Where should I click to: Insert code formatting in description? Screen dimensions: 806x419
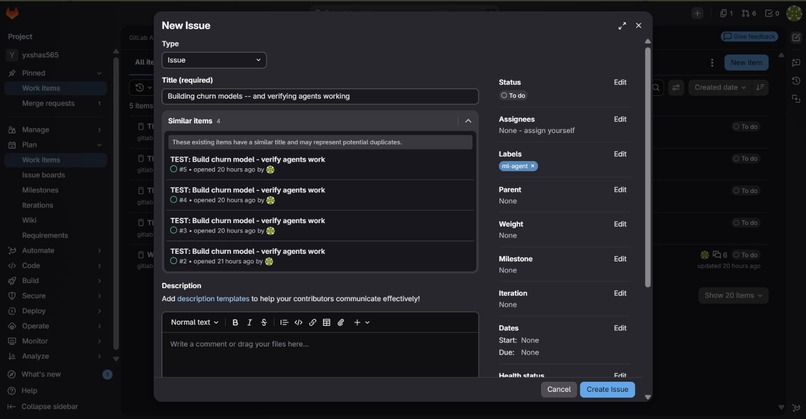[298, 322]
